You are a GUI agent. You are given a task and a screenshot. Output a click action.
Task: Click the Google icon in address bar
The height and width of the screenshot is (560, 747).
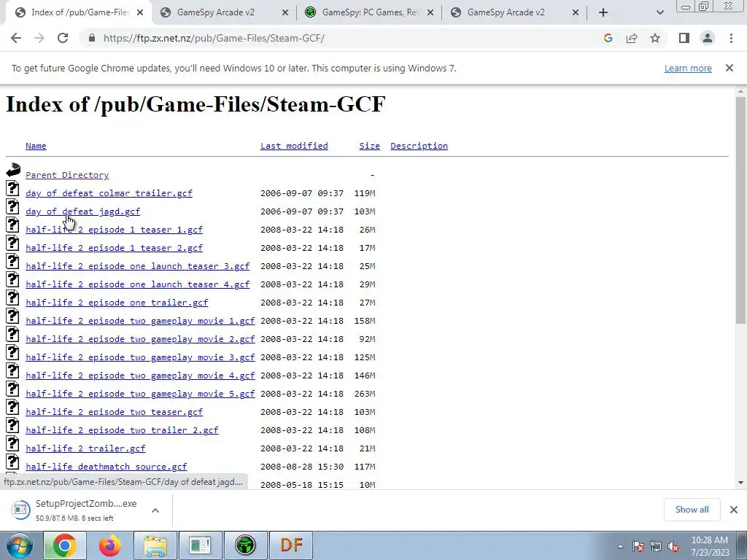pyautogui.click(x=608, y=38)
